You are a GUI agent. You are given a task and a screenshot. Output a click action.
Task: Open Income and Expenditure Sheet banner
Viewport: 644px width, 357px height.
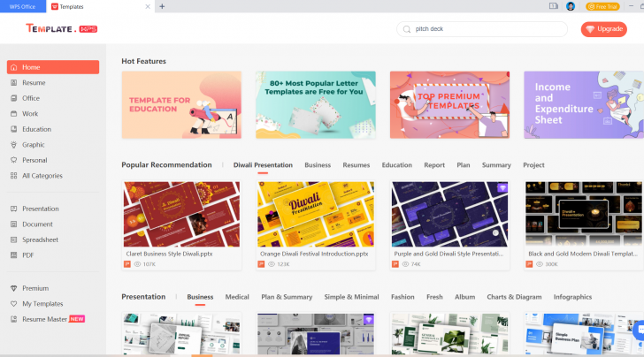click(584, 105)
